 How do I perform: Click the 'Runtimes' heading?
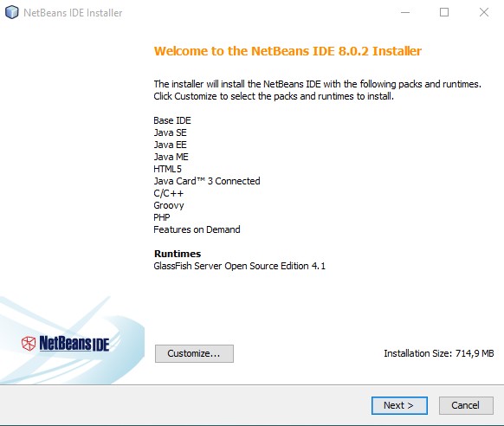click(x=178, y=254)
